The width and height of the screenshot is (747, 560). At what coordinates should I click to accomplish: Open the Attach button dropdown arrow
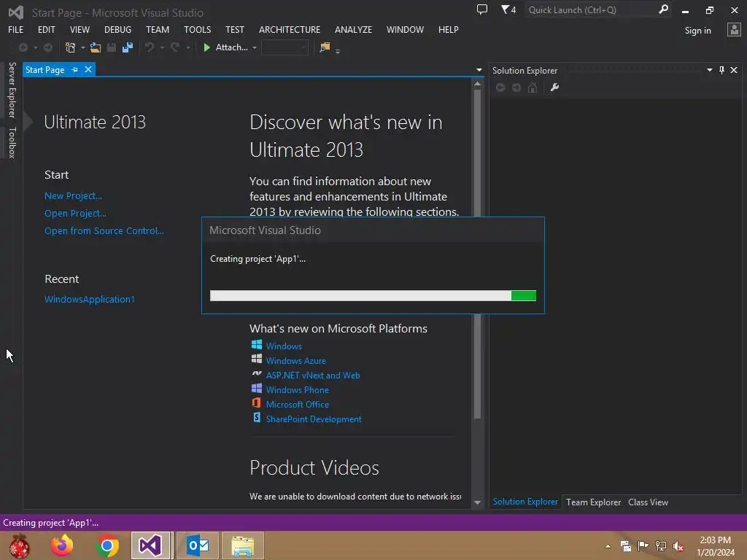click(x=255, y=47)
